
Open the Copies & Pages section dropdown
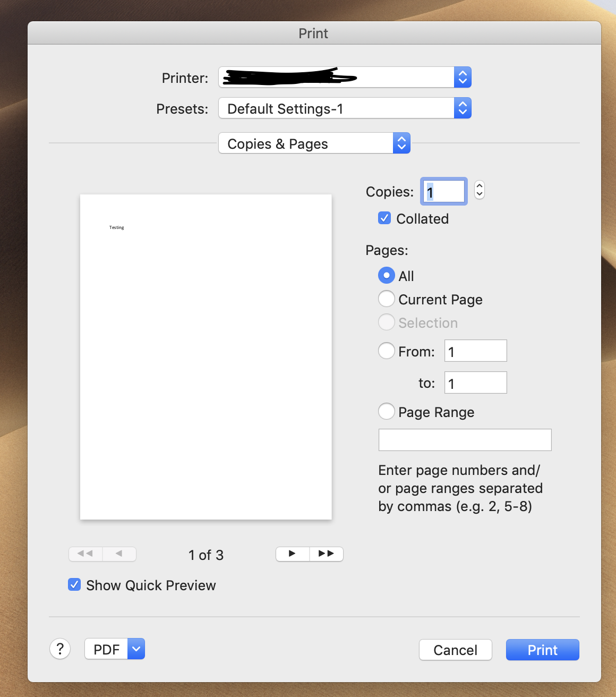pyautogui.click(x=314, y=143)
